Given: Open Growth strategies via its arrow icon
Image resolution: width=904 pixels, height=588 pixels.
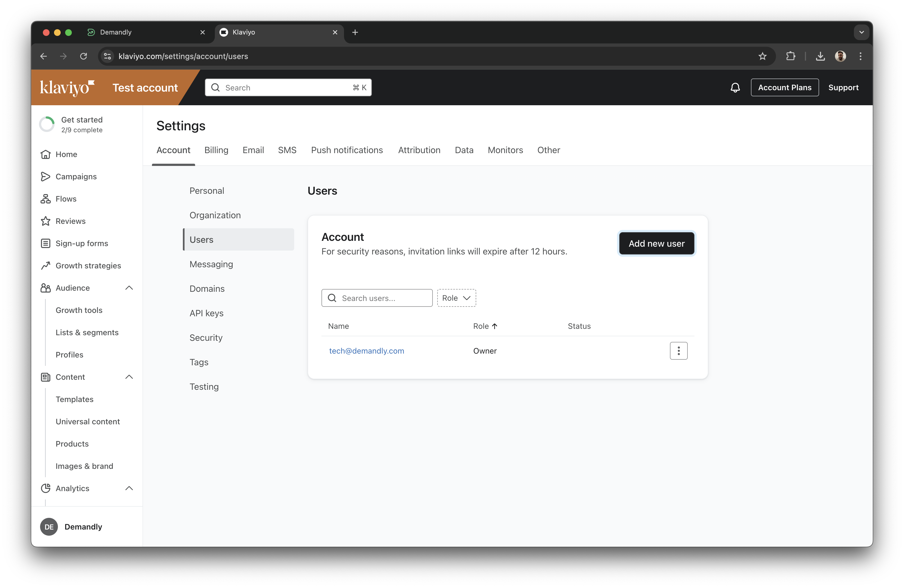Looking at the screenshot, I should coord(46,266).
